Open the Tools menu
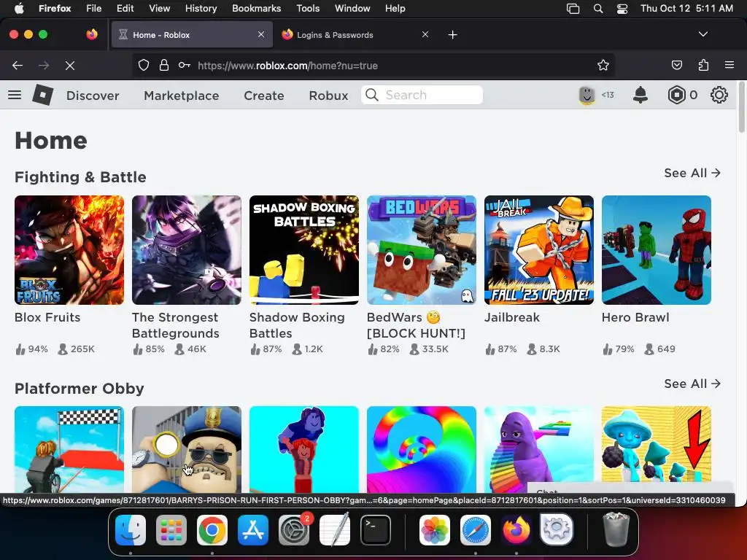 (x=308, y=8)
